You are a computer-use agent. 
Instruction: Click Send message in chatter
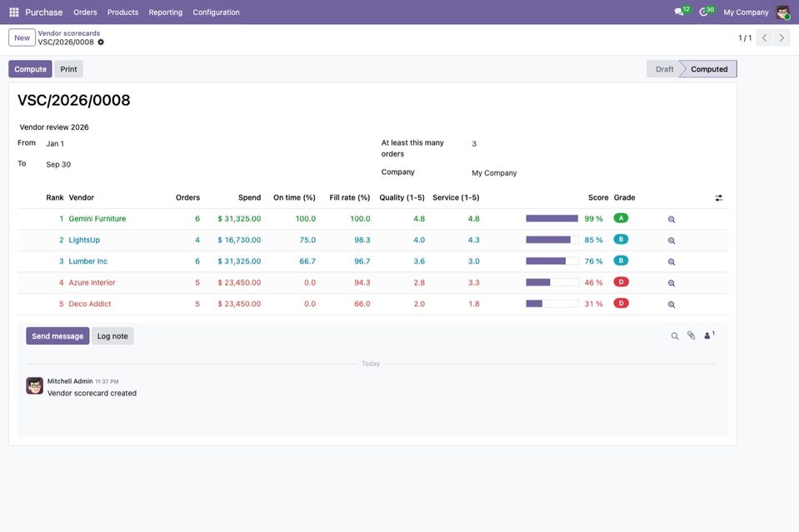[57, 336]
